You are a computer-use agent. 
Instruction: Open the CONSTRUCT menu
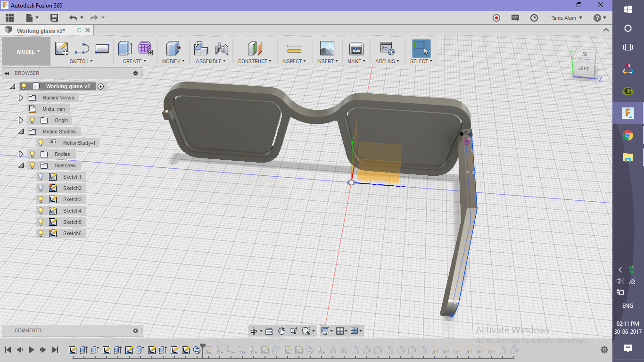tap(255, 61)
